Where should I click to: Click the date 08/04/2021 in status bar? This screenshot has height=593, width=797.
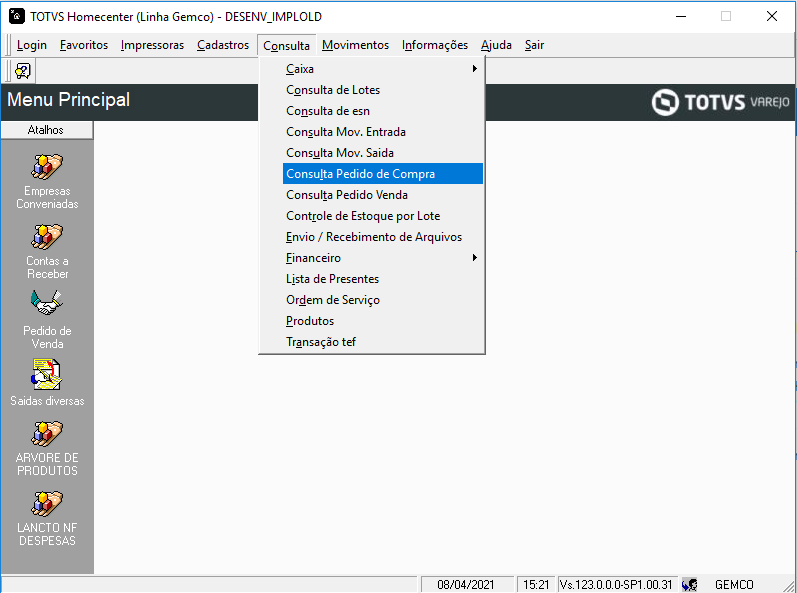[466, 585]
